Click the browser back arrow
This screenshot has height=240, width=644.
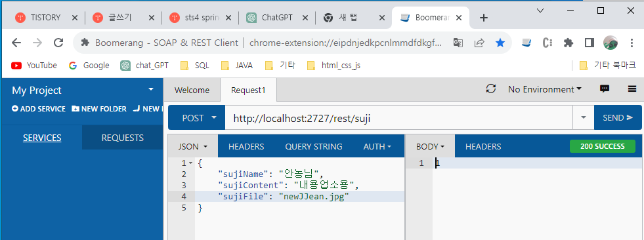click(x=16, y=42)
